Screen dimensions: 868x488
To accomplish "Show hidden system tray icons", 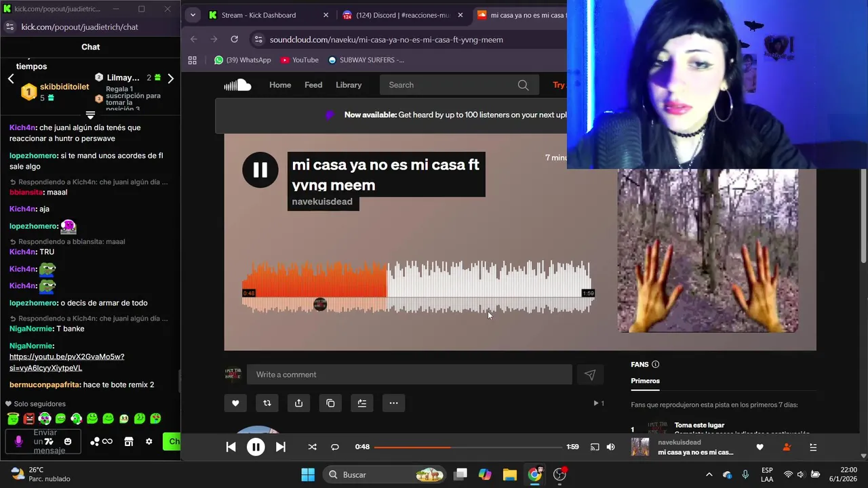I will point(709,474).
